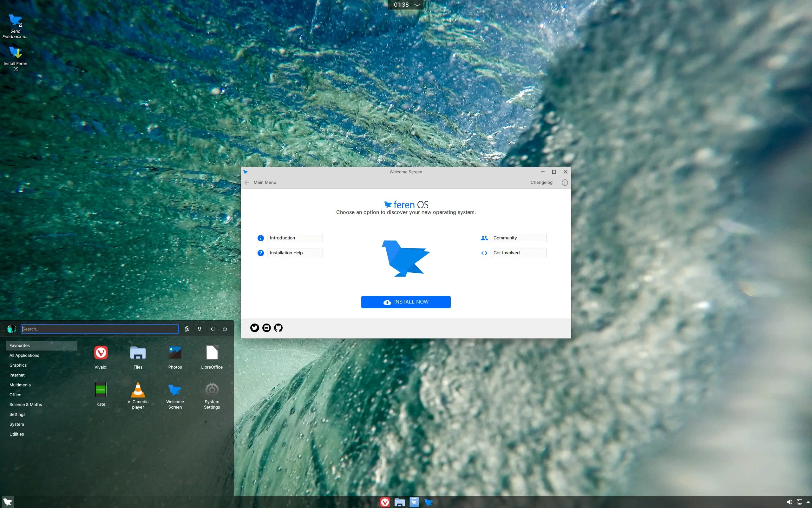Image resolution: width=812 pixels, height=508 pixels.
Task: Click the Community button
Action: 518,238
